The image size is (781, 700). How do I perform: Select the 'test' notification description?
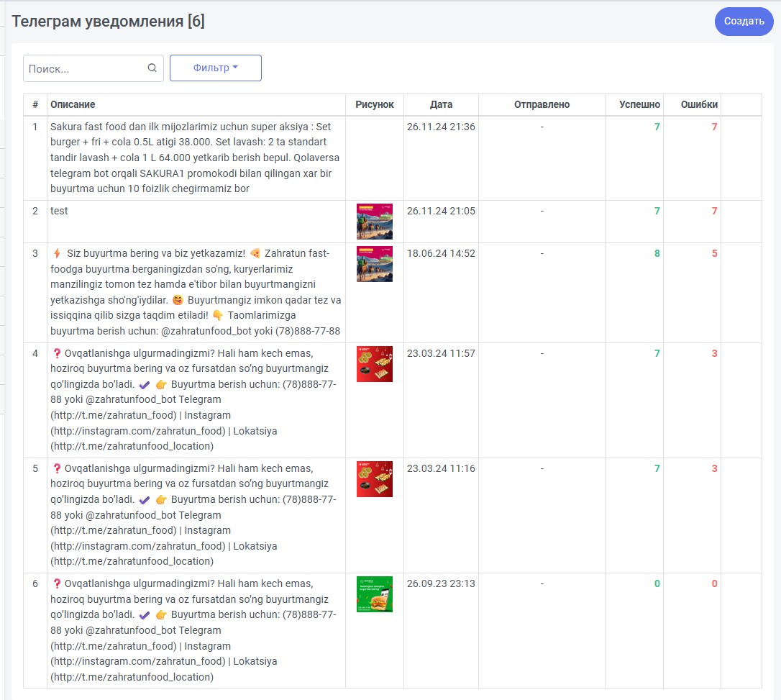pos(59,211)
